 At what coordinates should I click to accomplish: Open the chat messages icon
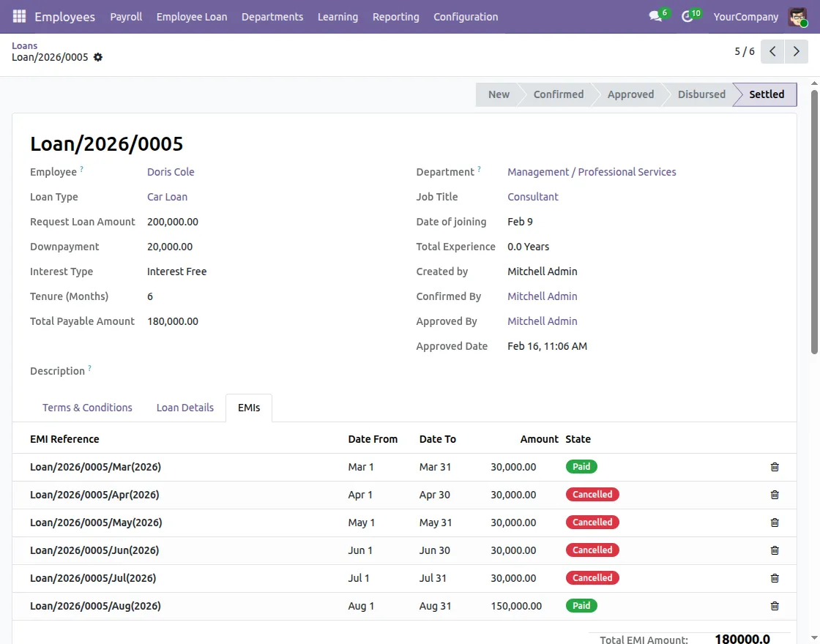tap(655, 16)
